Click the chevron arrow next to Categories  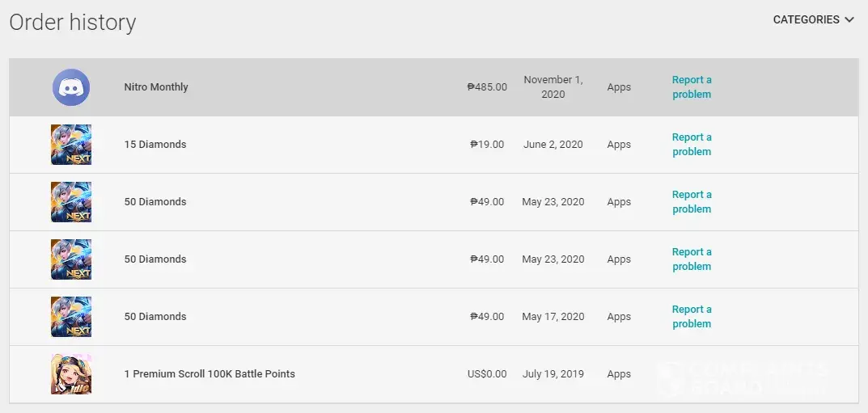(849, 20)
